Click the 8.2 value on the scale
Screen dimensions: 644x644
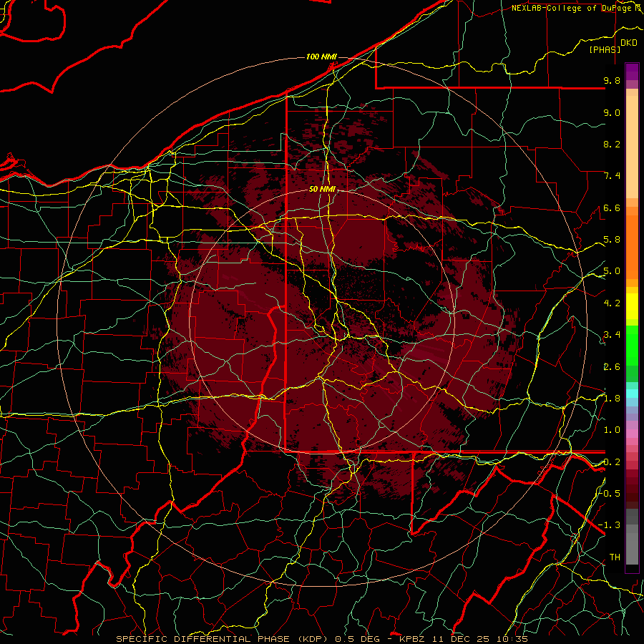612,145
